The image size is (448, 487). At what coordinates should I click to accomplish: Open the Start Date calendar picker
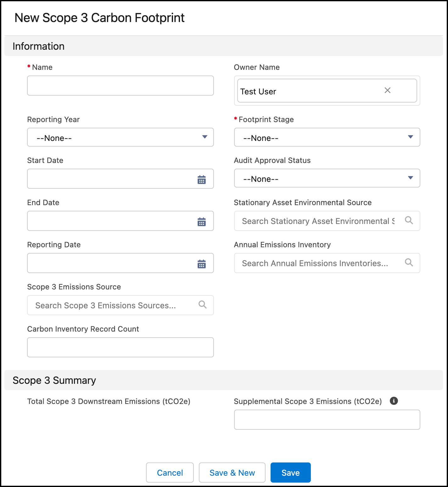[x=201, y=180]
